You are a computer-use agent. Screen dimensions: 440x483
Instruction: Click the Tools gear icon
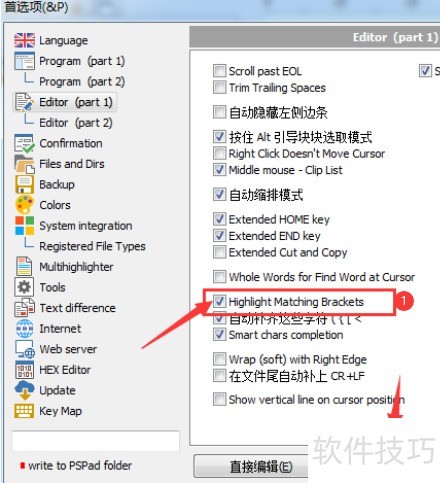(x=24, y=287)
